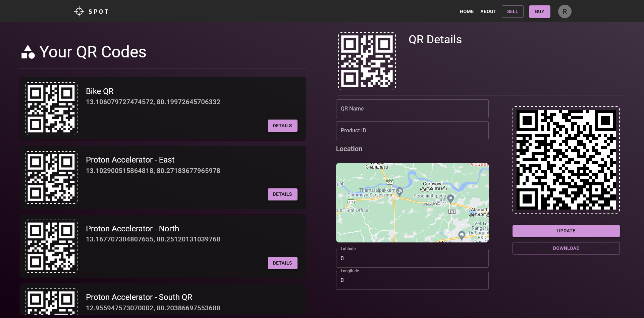Select the Proton Accelerator - North title
This screenshot has width=644, height=318.
click(132, 229)
